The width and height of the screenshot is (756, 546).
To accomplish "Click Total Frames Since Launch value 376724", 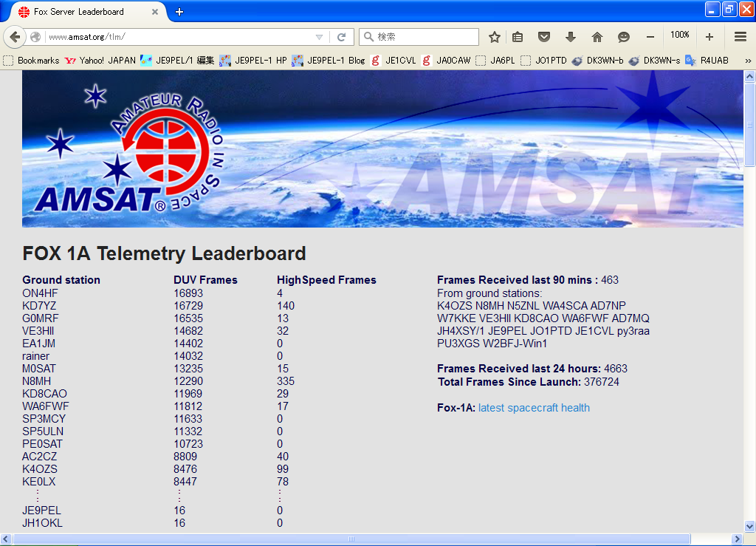I will click(602, 382).
